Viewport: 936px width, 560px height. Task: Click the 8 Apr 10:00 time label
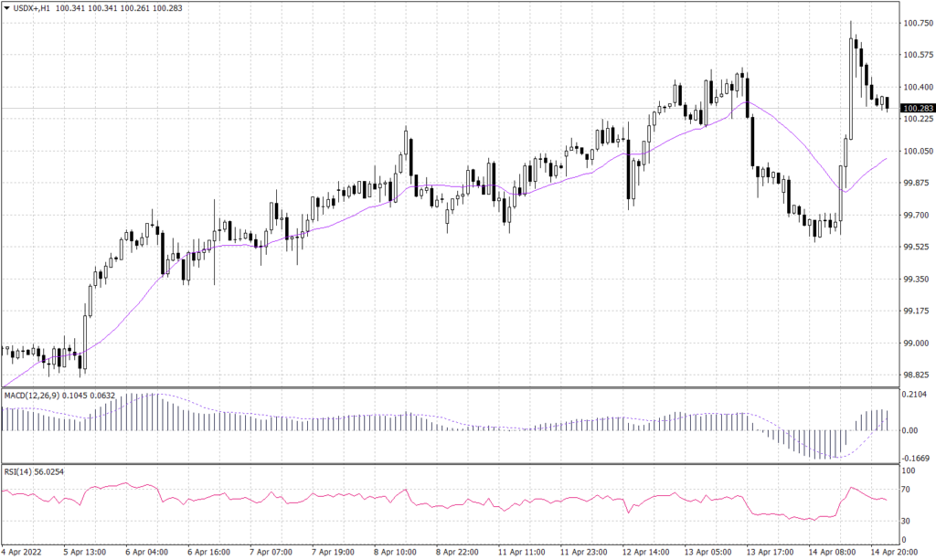pyautogui.click(x=395, y=552)
